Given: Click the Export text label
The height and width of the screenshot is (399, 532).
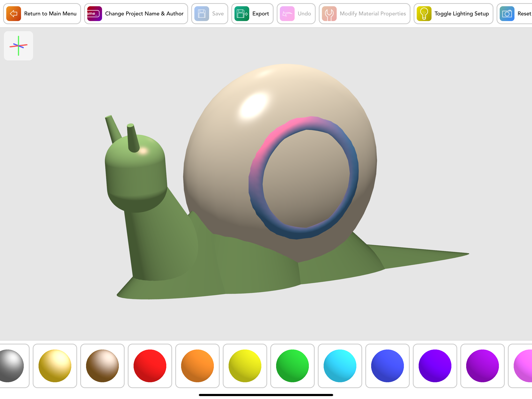Looking at the screenshot, I should tap(261, 14).
